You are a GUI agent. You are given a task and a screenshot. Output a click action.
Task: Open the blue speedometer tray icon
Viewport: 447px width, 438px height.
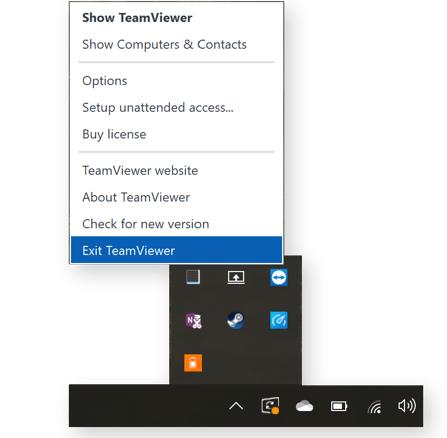pos(279,320)
